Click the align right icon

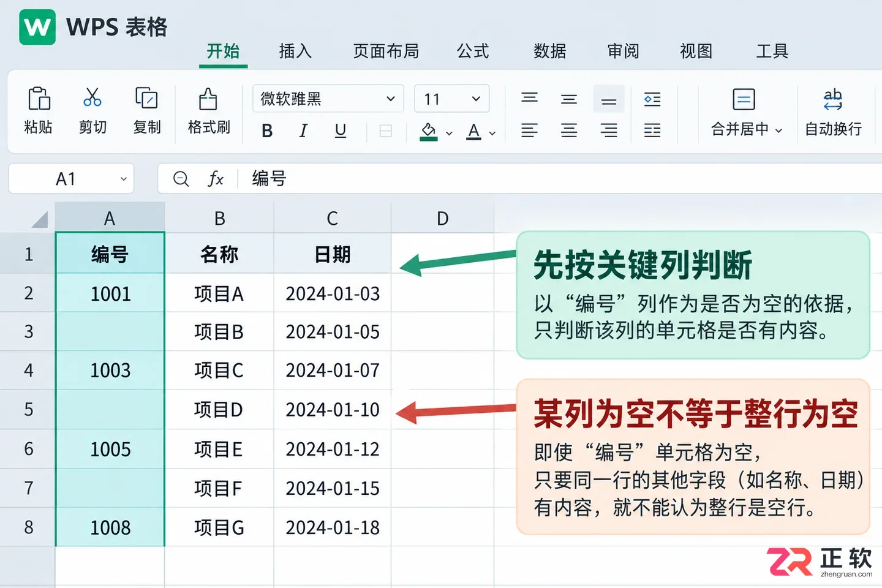[609, 130]
